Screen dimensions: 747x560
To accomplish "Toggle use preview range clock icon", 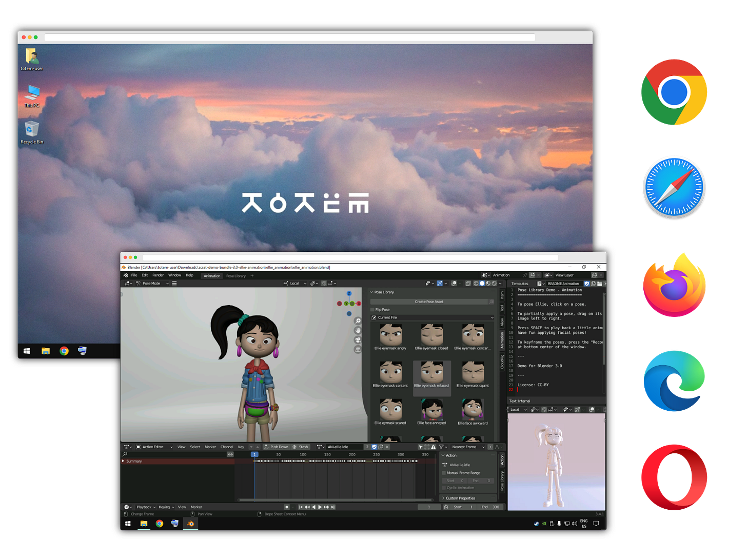I will (x=446, y=507).
